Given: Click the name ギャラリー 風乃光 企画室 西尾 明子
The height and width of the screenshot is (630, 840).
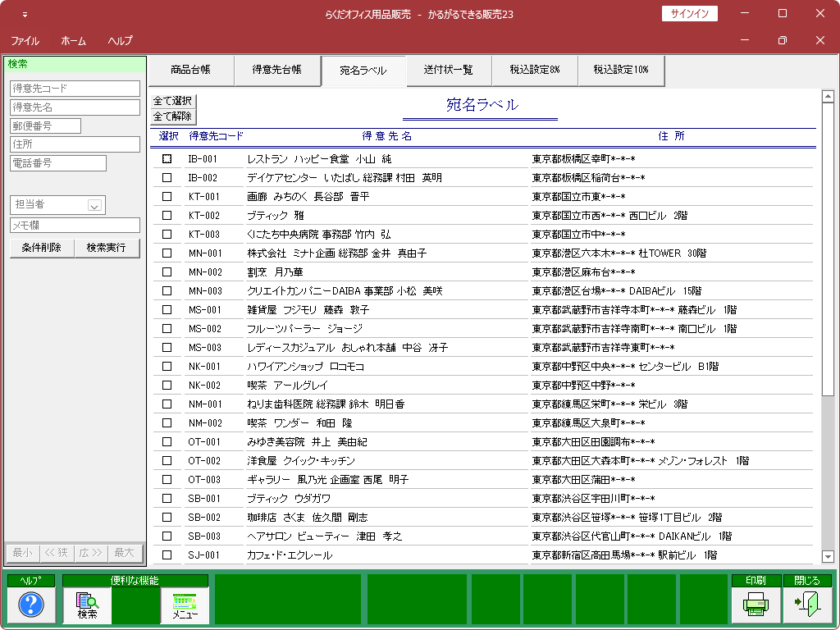Looking at the screenshot, I should coord(328,479).
